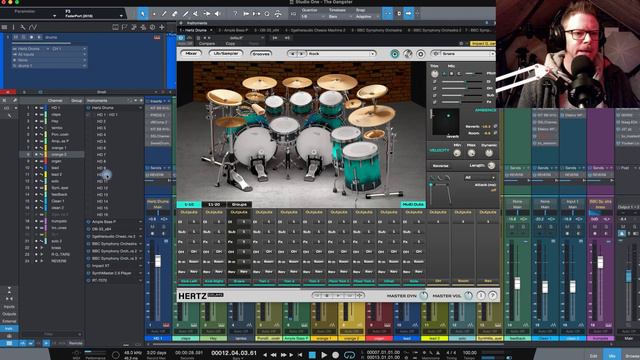This screenshot has width=640, height=360.
Task: Click the Channel column header
Action: 55,100
